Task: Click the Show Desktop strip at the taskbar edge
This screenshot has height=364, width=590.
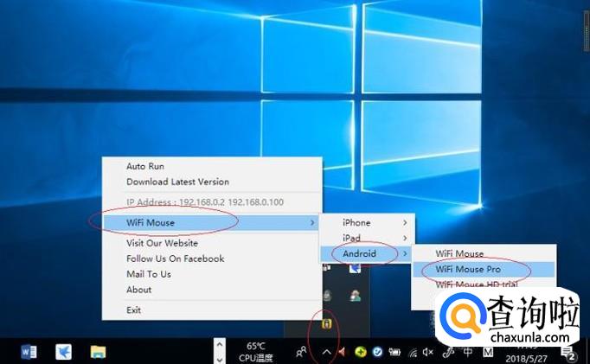Action: point(588,351)
